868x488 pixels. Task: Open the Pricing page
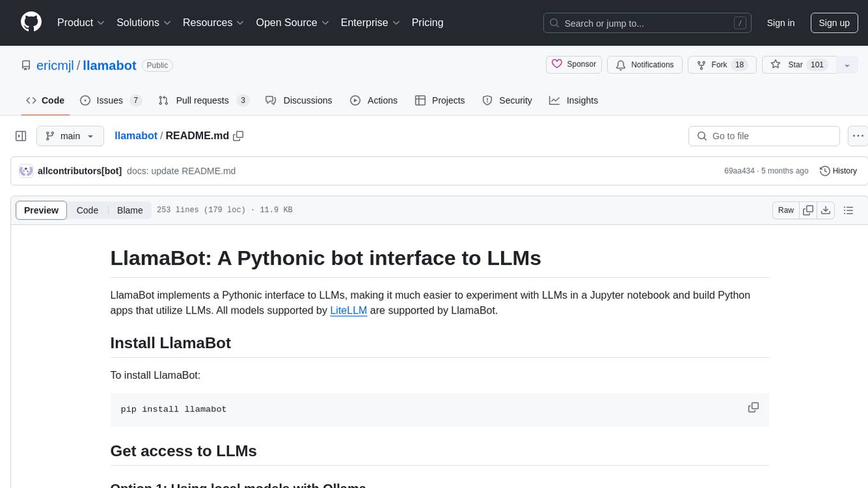428,22
